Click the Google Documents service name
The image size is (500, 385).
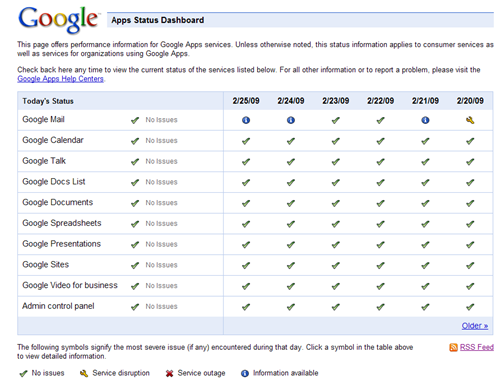coord(58,202)
